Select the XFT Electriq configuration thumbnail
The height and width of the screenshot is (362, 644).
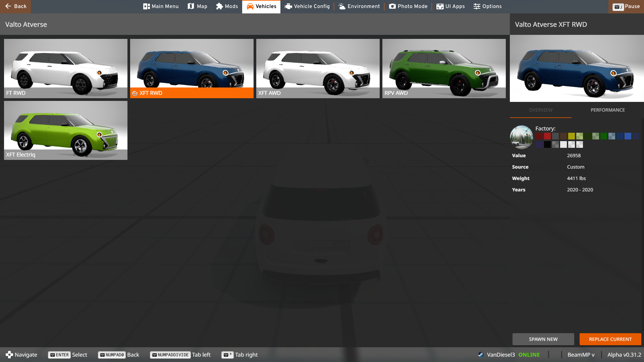[65, 130]
